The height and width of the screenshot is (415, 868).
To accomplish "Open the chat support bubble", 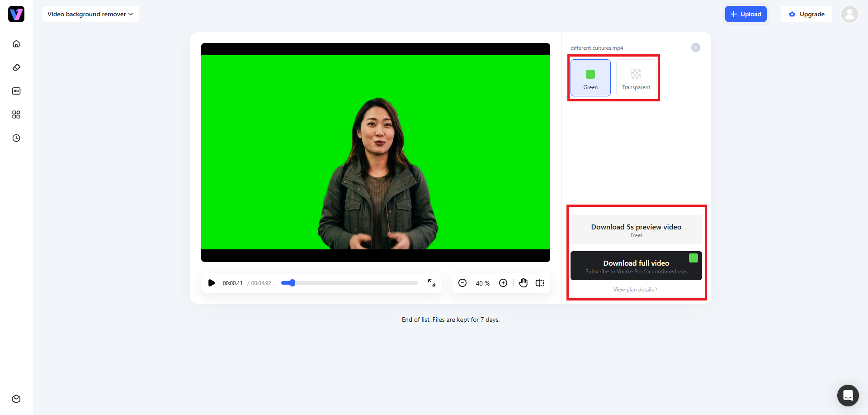I will pos(848,396).
